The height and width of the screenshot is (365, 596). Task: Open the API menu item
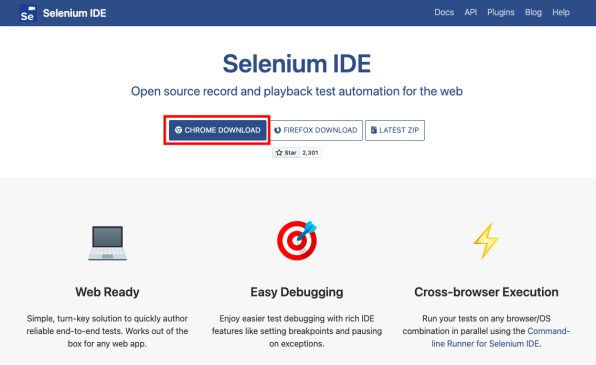471,13
